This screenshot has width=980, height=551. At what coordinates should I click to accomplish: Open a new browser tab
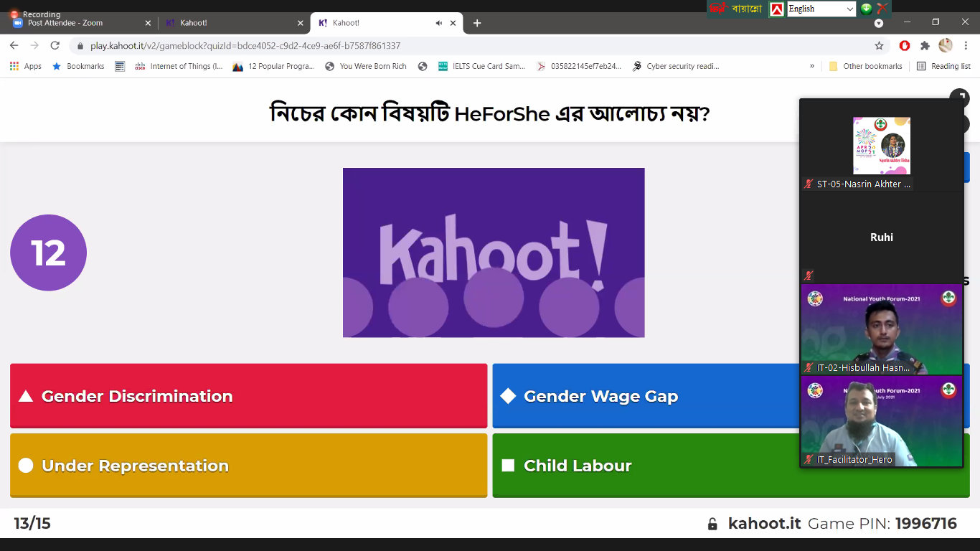tap(477, 23)
